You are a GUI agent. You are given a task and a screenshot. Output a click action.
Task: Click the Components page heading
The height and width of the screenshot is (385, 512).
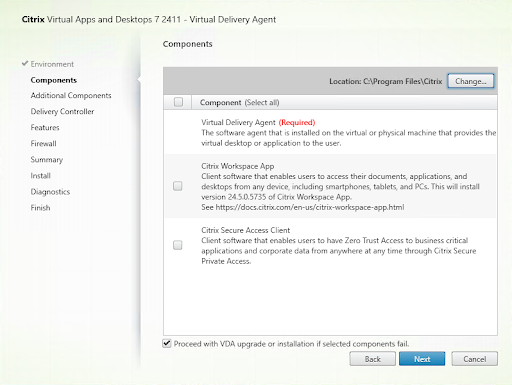188,44
